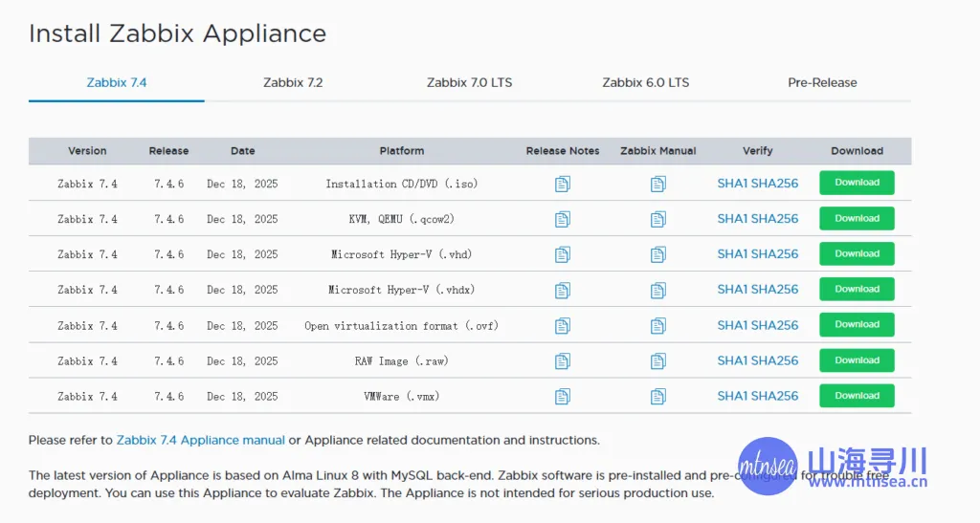Open release notes icon for RAW Image (.raw)
Viewport: 980px width, 523px height.
[x=563, y=361]
